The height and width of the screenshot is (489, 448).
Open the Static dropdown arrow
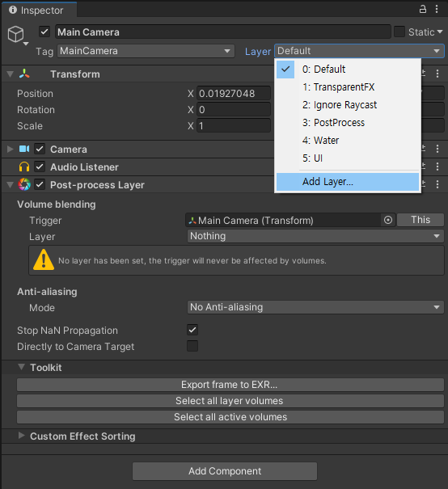coord(440,32)
